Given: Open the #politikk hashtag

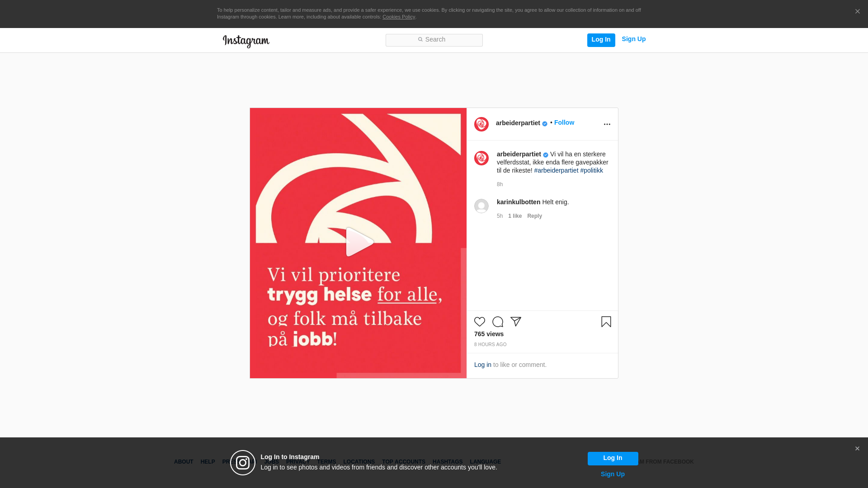Looking at the screenshot, I should click(591, 170).
